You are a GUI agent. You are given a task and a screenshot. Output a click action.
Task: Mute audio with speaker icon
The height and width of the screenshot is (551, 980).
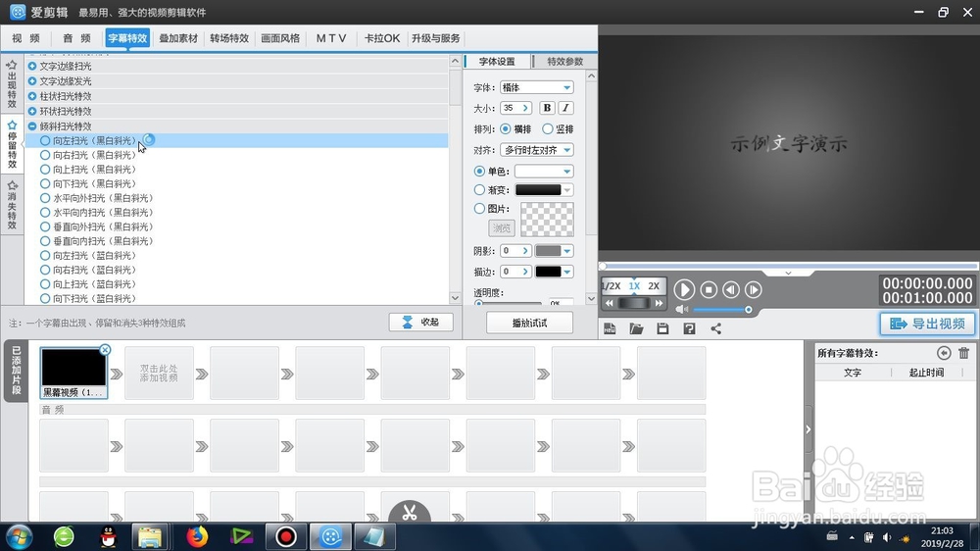pyautogui.click(x=681, y=310)
